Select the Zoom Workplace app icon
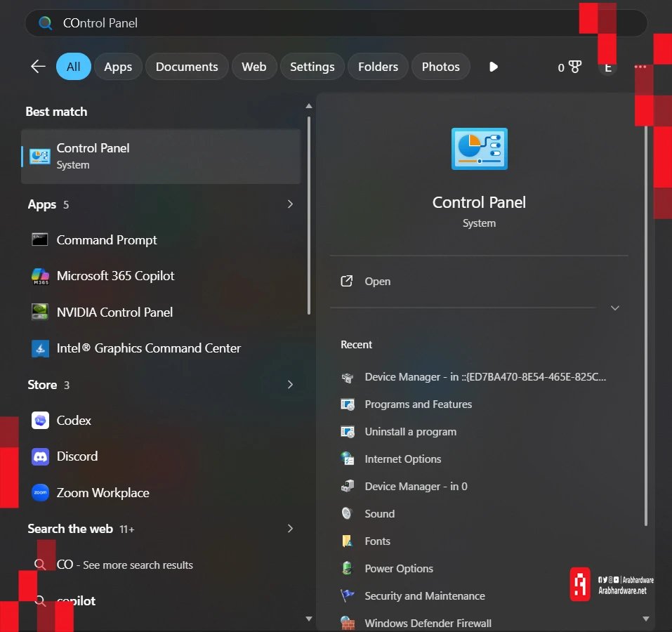The height and width of the screenshot is (632, 672). pyautogui.click(x=40, y=493)
